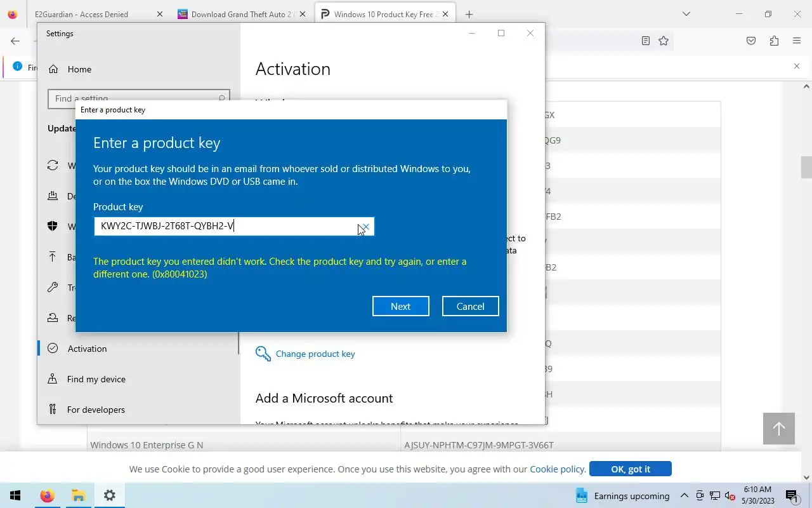The image size is (812, 508).
Task: Go back in Firefox
Action: (15, 41)
